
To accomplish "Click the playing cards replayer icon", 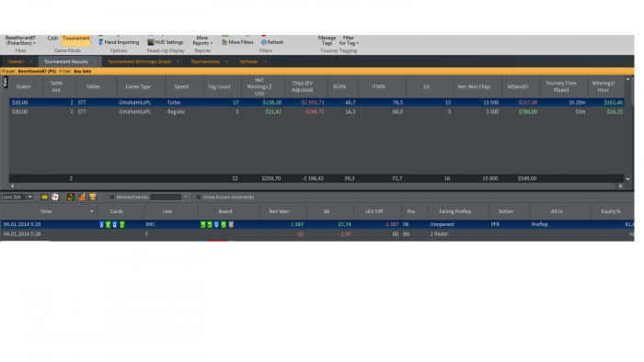I will click(x=55, y=198).
